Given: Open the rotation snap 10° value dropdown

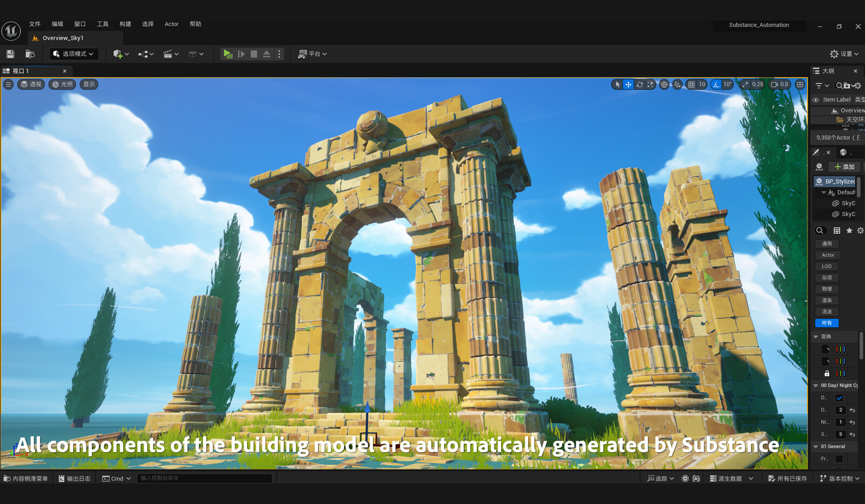Looking at the screenshot, I should [x=728, y=84].
